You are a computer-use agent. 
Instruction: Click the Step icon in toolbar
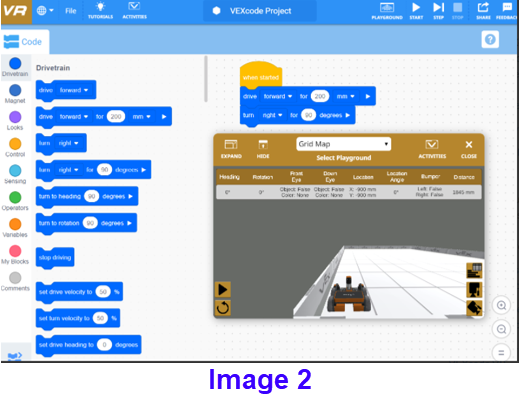coord(438,10)
